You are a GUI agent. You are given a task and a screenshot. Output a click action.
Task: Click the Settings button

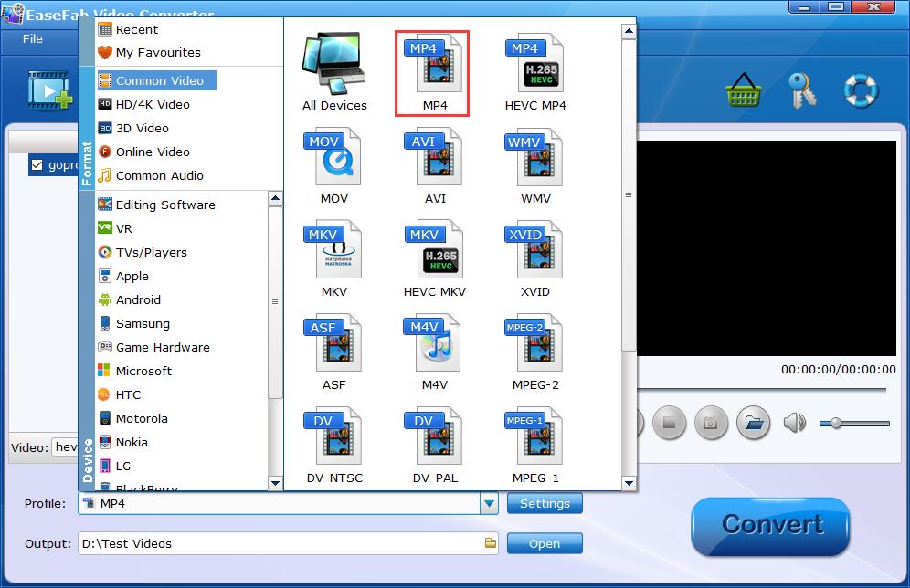click(x=545, y=503)
